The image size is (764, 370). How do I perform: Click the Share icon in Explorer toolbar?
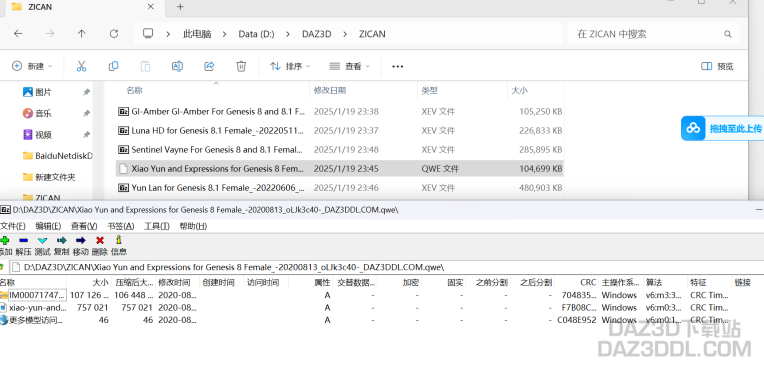(209, 66)
